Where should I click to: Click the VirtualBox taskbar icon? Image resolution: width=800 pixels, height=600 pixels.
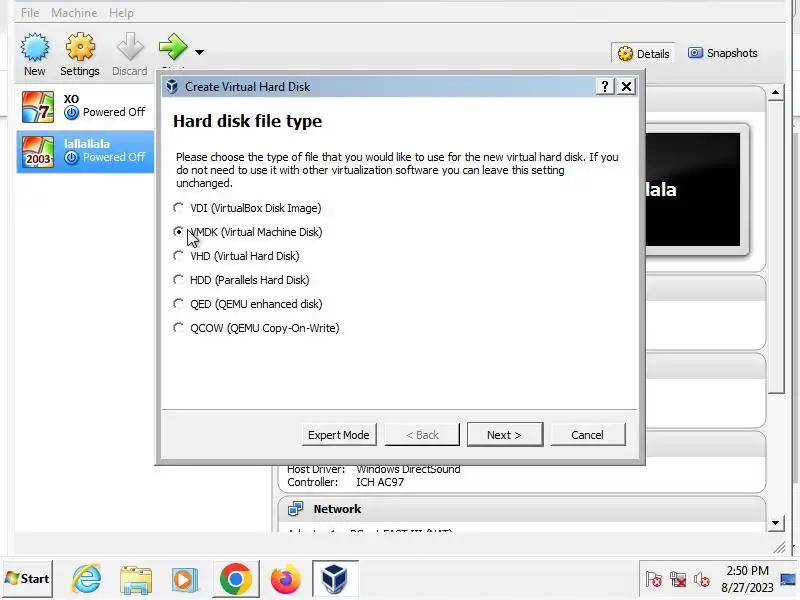click(335, 579)
